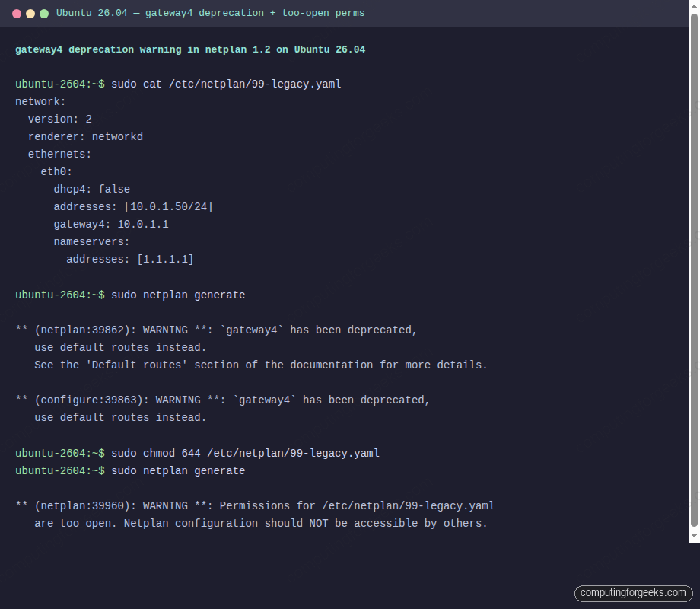This screenshot has width=700, height=609.
Task: Select the permissions too open WARNING message
Action: [255, 505]
